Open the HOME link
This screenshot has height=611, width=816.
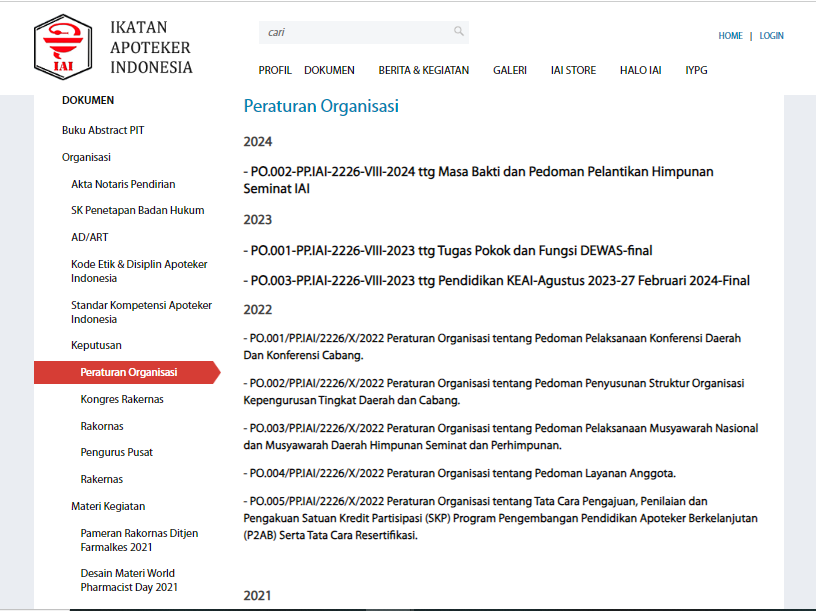[730, 36]
